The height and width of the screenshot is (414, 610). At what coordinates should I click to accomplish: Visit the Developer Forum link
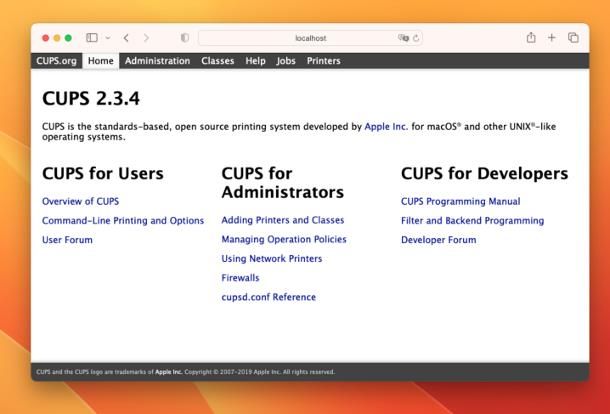coord(438,240)
